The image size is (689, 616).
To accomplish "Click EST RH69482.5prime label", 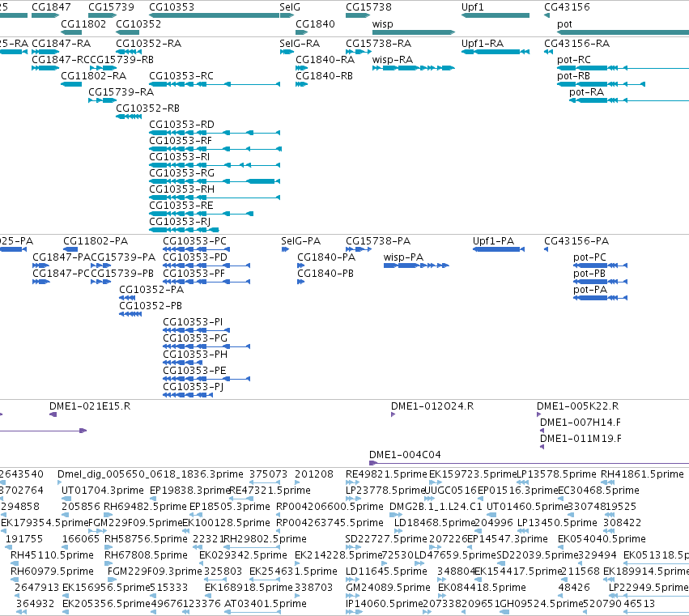I will coord(146,507).
